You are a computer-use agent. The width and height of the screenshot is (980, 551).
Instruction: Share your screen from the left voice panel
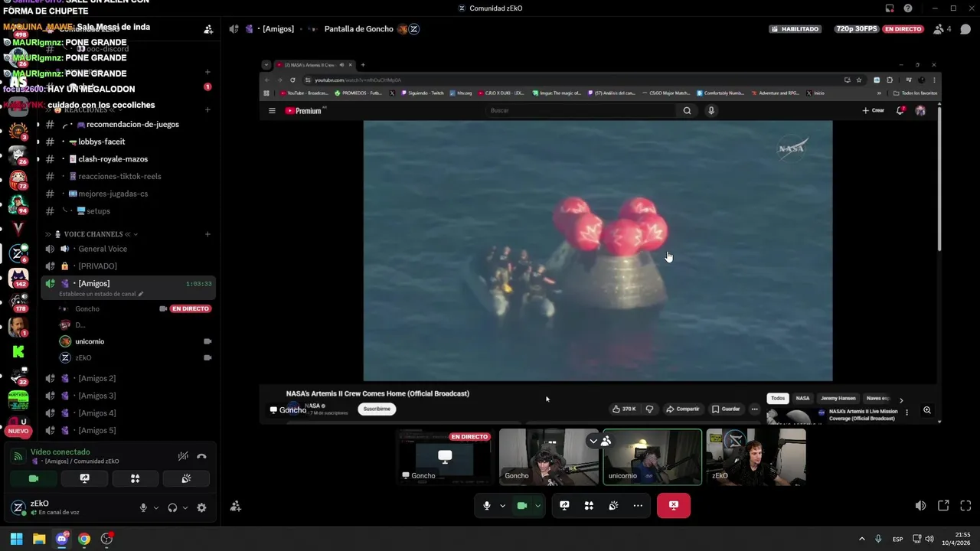(x=84, y=478)
